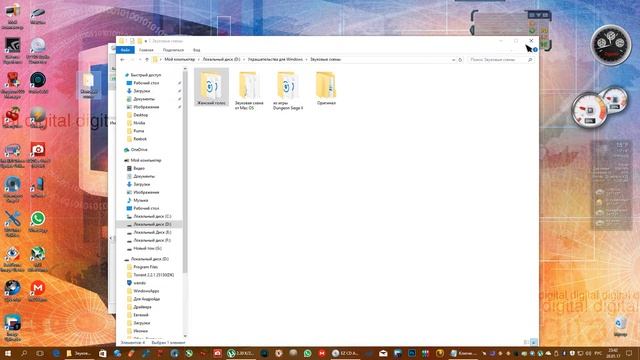The image size is (640, 360).
Task: Open the Женский голос folder
Action: [211, 87]
